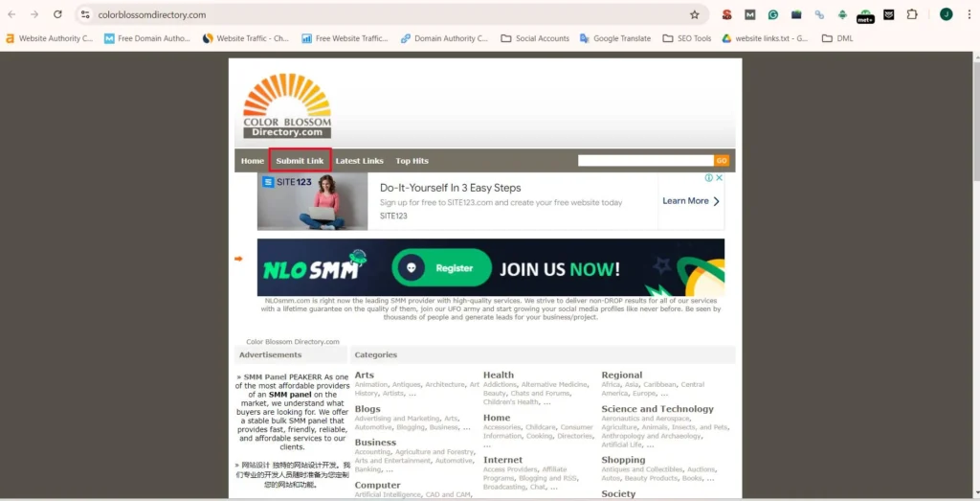Click the SITE123 ad woman thumbnail
980x501 pixels.
pyautogui.click(x=313, y=201)
